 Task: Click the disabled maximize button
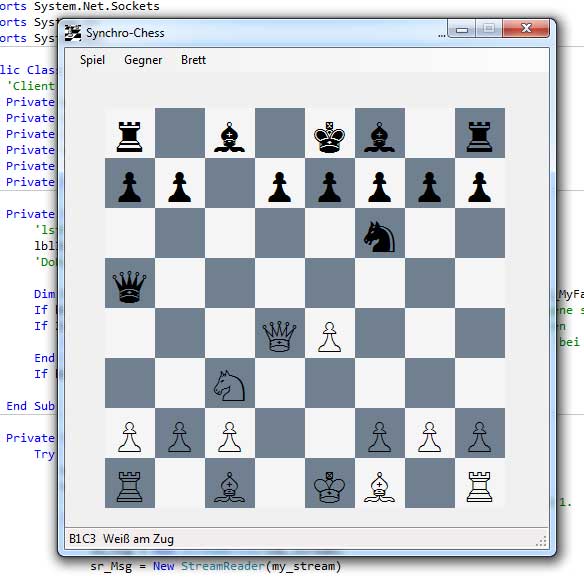489,29
